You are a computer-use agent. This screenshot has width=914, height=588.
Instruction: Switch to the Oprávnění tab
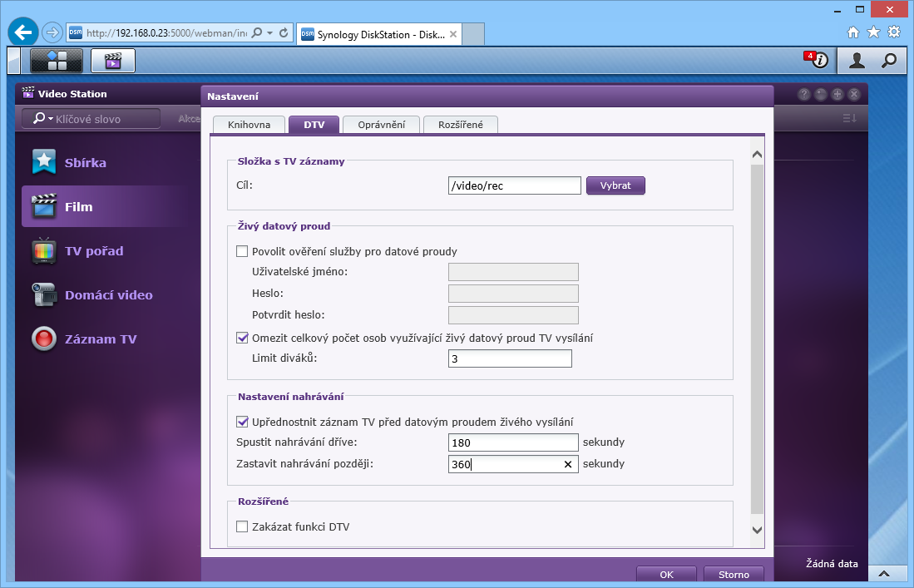(x=381, y=125)
